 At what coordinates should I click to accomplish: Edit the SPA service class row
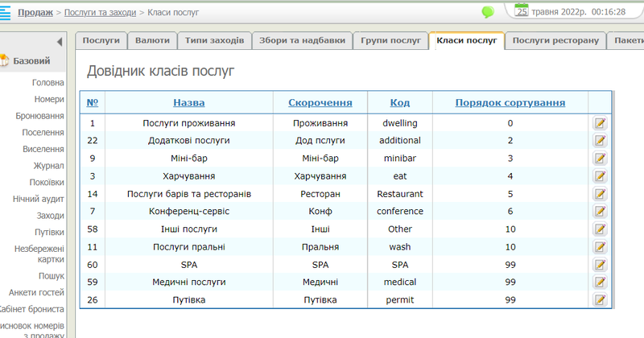point(600,265)
